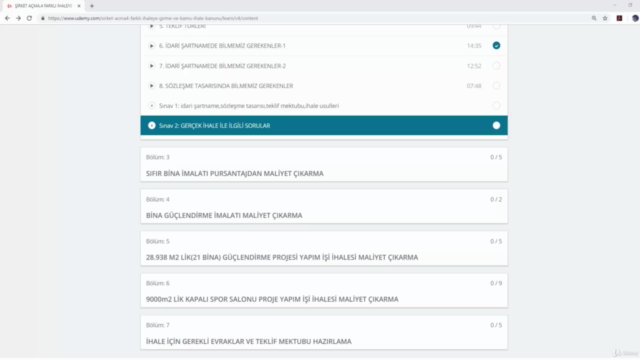Open the browser profile avatar
The height and width of the screenshot is (360, 640).
coord(635,18)
